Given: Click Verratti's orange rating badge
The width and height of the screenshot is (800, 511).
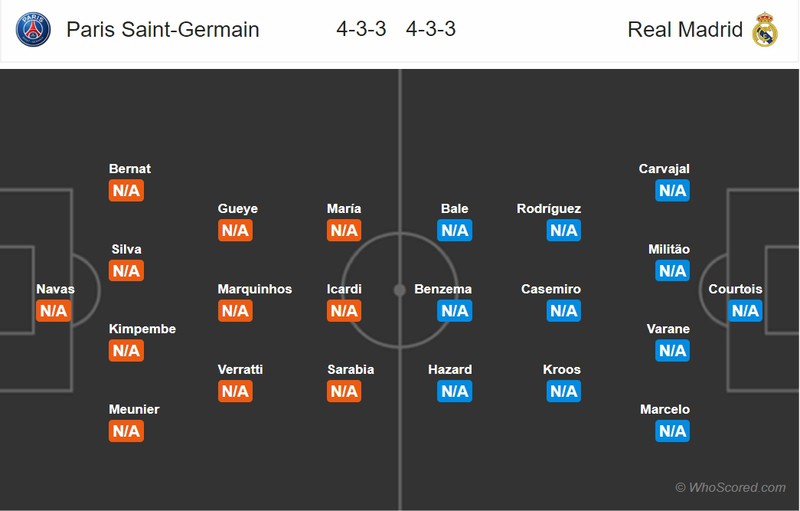Looking at the screenshot, I should pyautogui.click(x=235, y=391).
